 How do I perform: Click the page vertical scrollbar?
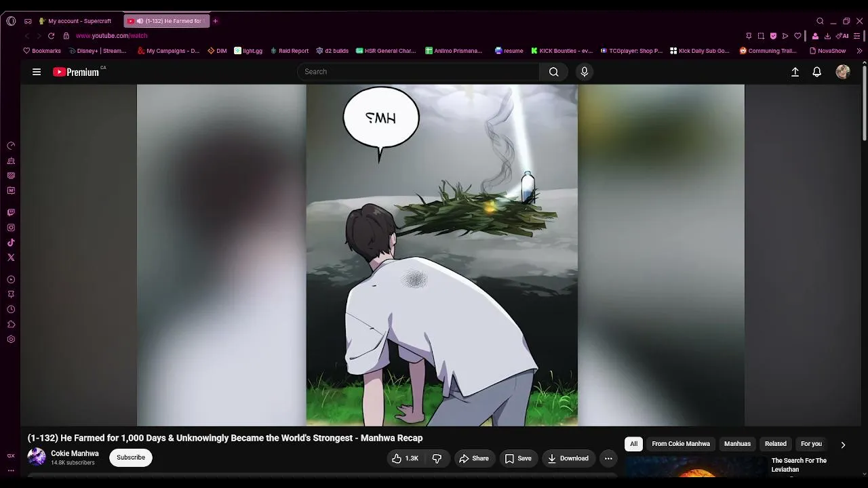865,102
